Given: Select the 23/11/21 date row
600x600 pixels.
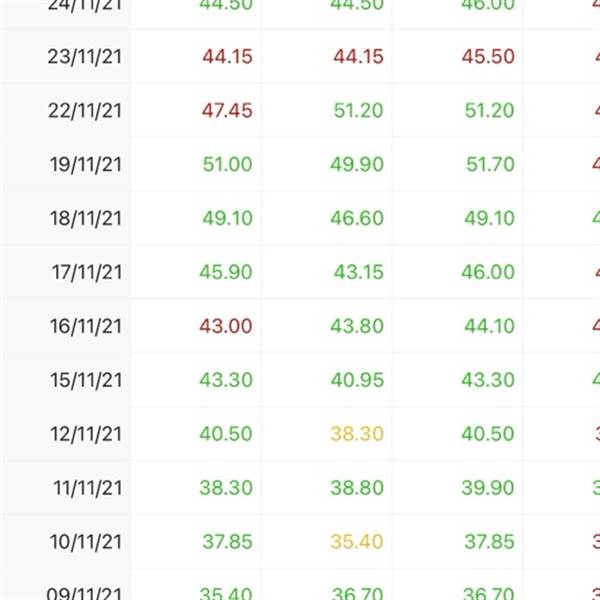Looking at the screenshot, I should tap(300, 56).
